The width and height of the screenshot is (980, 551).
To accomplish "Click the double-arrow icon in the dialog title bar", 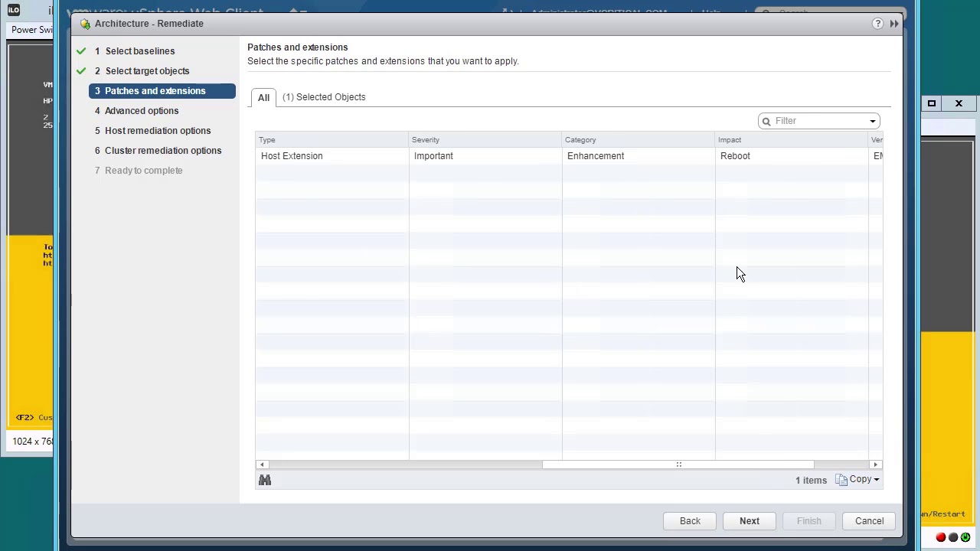I will pyautogui.click(x=893, y=24).
